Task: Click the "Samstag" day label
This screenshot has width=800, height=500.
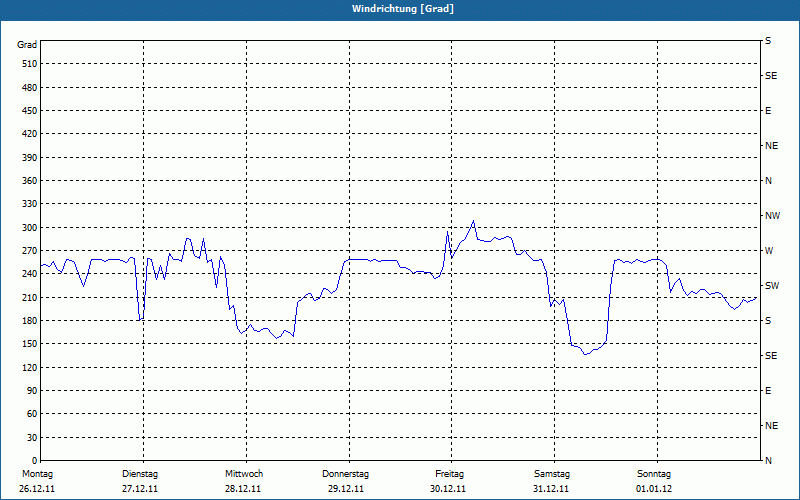Action: tap(552, 474)
